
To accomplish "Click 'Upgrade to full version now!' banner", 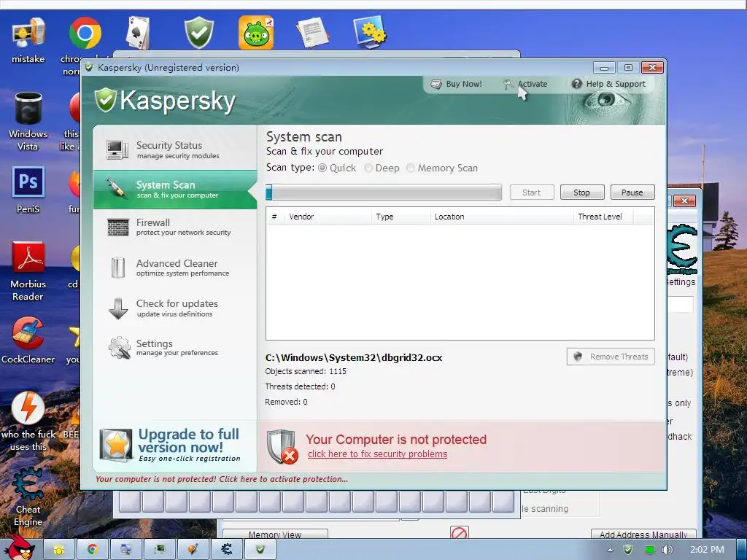I will click(175, 446).
